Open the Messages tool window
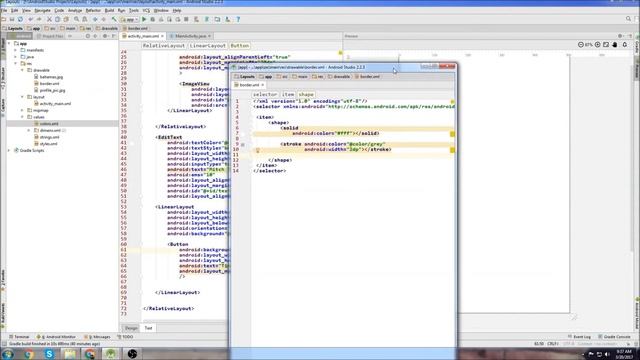The image size is (640, 360). (97, 337)
